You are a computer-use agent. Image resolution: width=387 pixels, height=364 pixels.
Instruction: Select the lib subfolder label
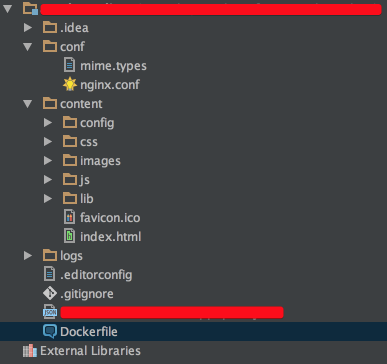pos(87,199)
